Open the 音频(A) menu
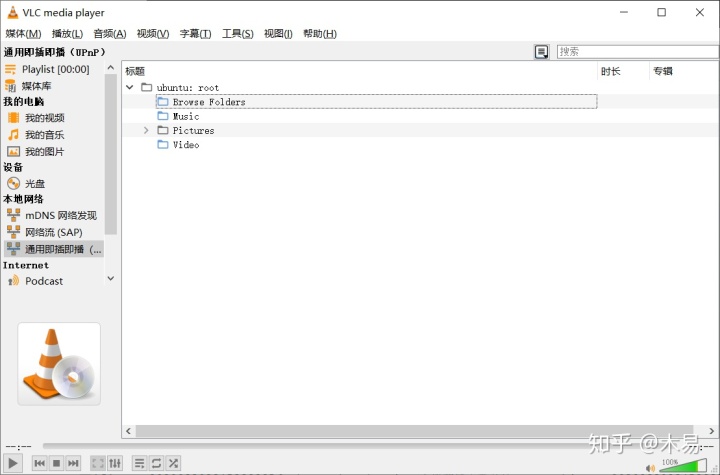 (x=110, y=34)
